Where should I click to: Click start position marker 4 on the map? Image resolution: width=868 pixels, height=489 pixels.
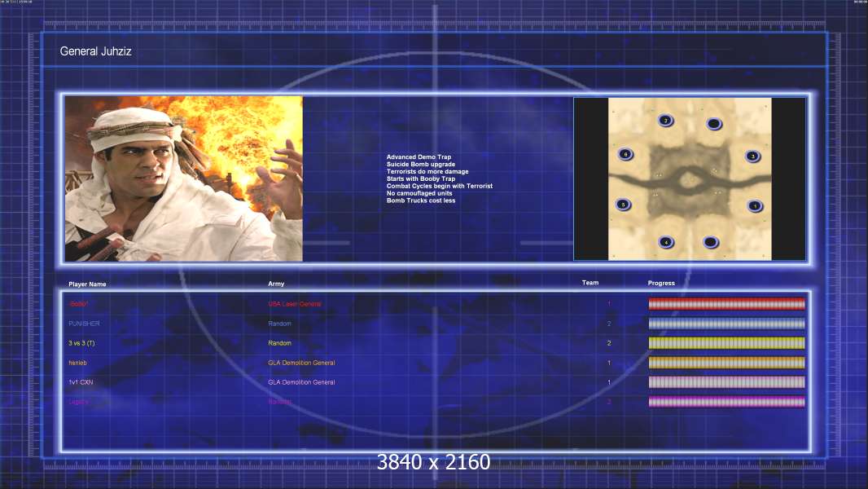point(666,242)
